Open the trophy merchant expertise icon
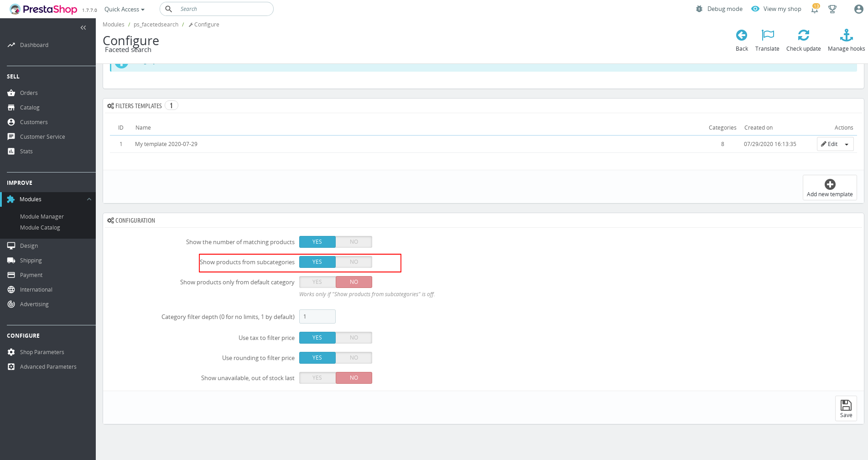Screen dimensions: 868x460 [x=832, y=9]
